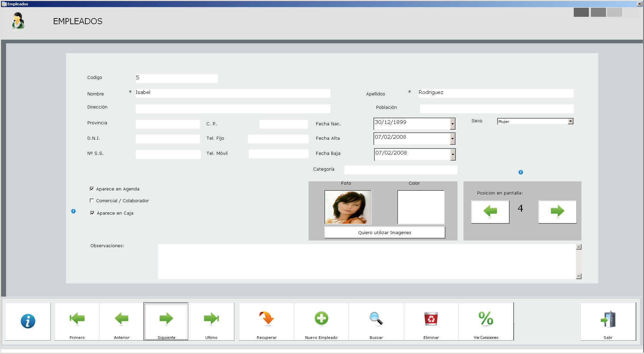Click the Anterior previous record arrow

(122, 321)
